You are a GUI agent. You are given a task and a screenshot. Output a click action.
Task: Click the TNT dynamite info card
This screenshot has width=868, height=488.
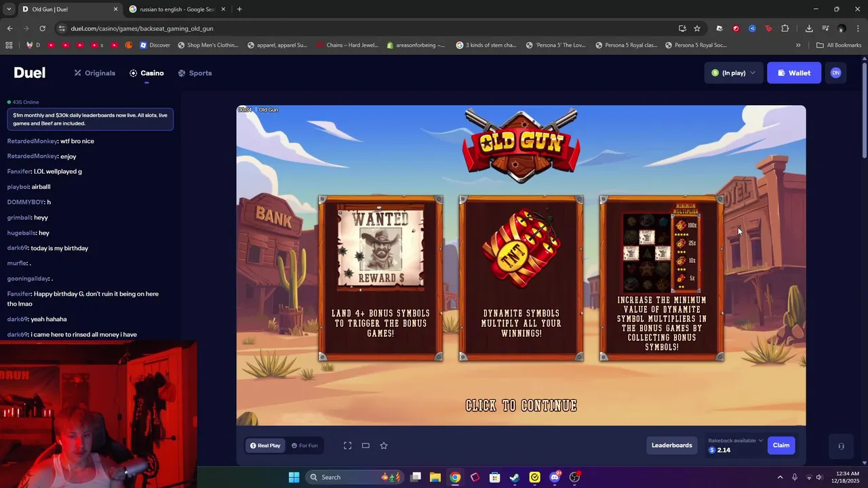coord(521,279)
